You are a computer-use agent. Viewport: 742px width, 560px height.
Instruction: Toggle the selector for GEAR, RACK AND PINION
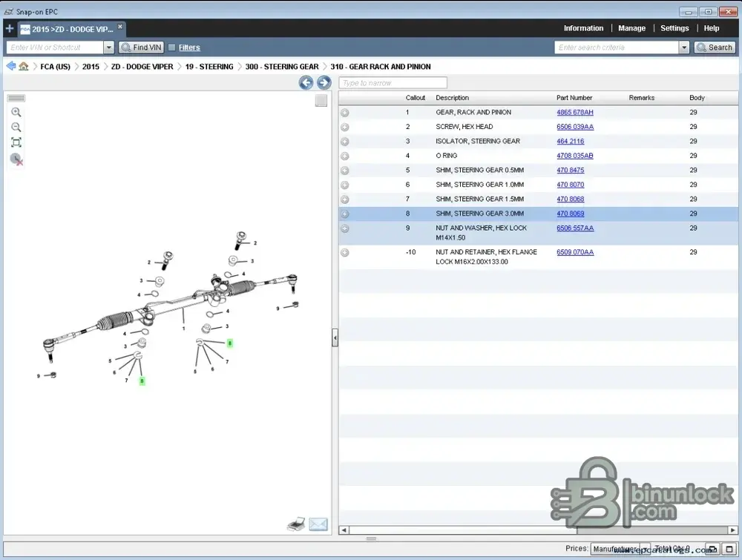345,113
